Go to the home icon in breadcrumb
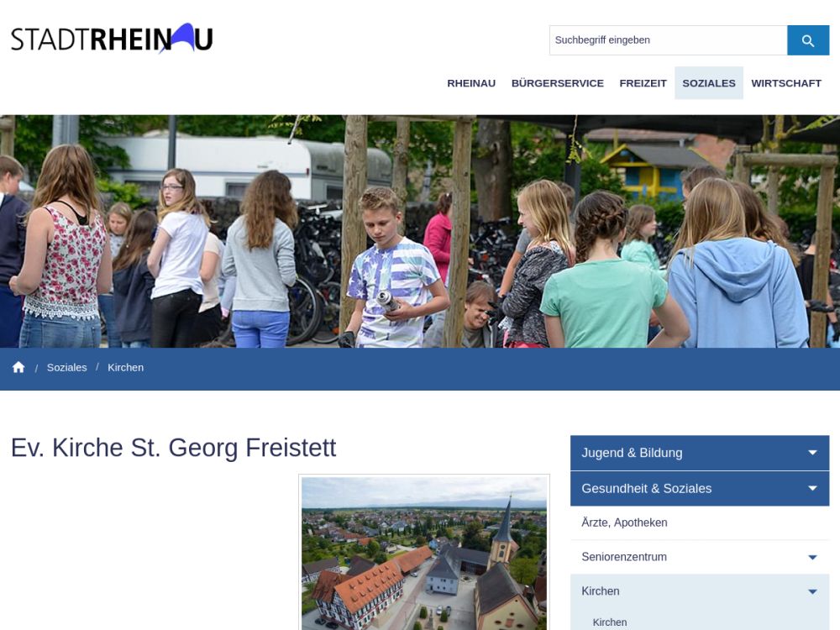The height and width of the screenshot is (630, 840). pos(18,368)
